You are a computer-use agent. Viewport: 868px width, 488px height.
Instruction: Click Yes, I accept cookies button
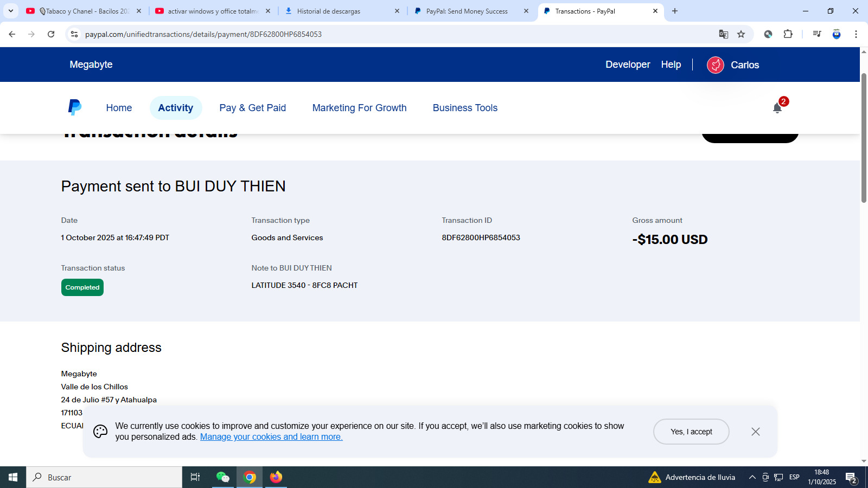[691, 432]
